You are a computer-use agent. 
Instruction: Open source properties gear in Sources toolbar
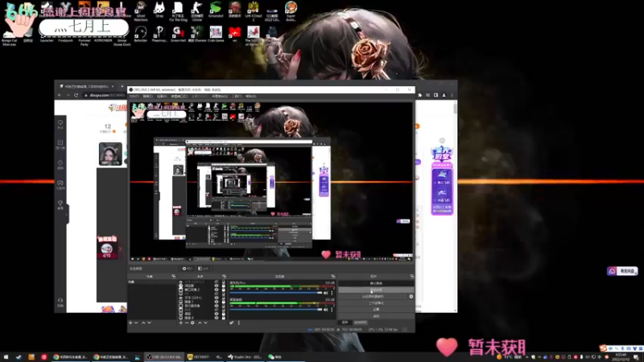click(x=192, y=323)
